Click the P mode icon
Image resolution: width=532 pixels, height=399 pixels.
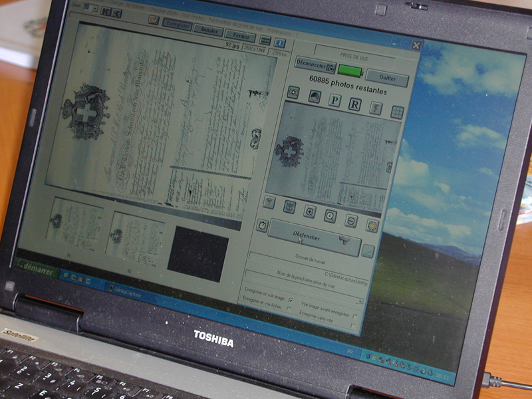click(334, 100)
